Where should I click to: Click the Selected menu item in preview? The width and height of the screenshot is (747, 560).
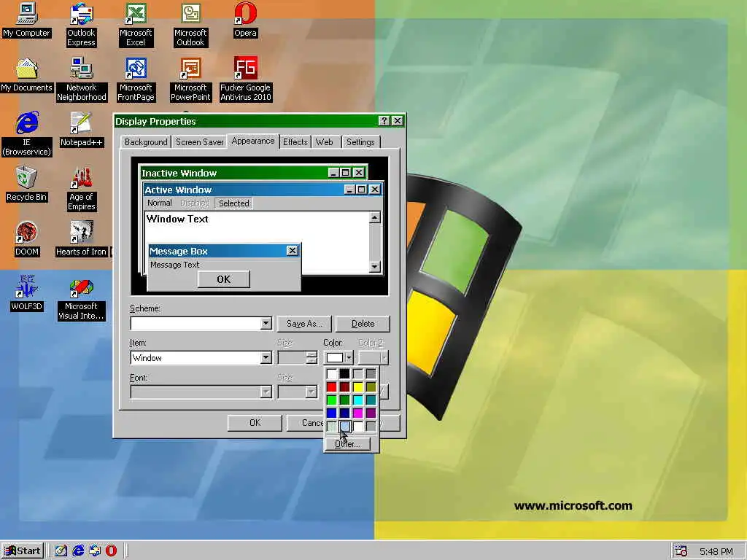234,203
